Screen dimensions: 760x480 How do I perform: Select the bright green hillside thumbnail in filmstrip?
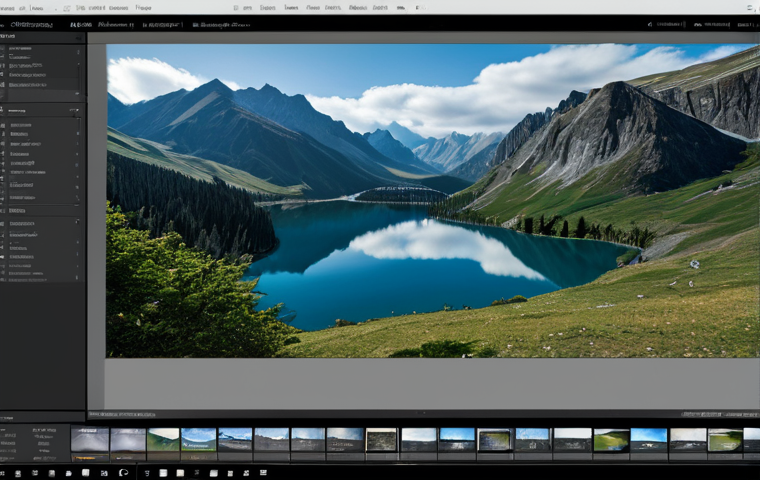click(611, 440)
